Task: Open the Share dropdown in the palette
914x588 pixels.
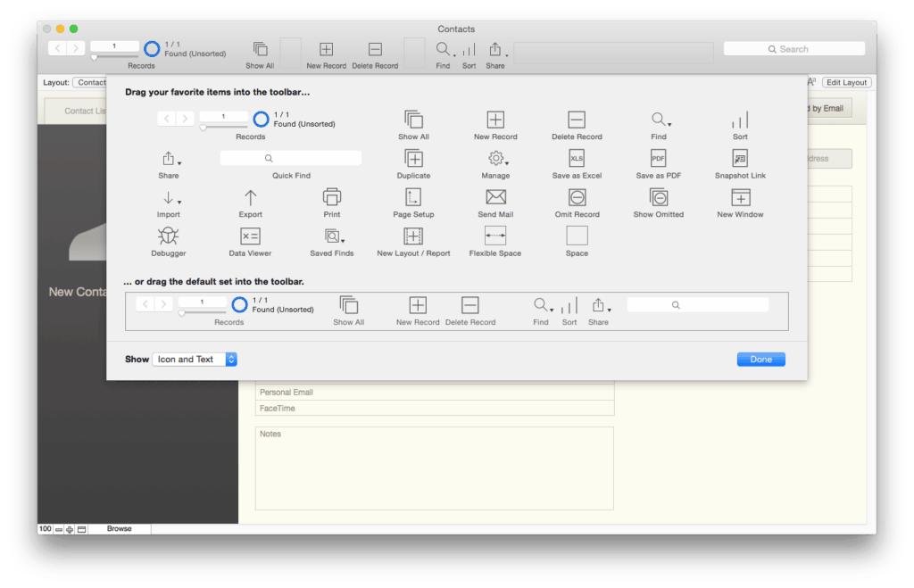Action: pyautogui.click(x=170, y=159)
